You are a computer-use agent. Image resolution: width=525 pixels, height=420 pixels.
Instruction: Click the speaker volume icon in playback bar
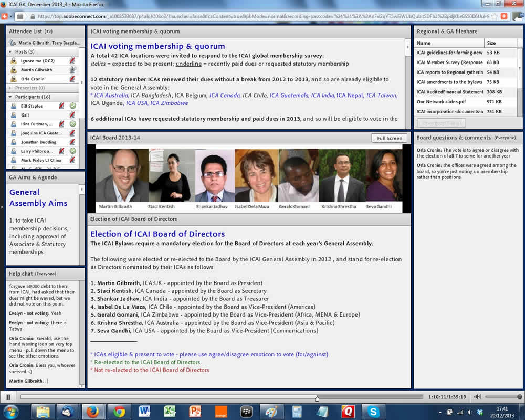pyautogui.click(x=477, y=397)
